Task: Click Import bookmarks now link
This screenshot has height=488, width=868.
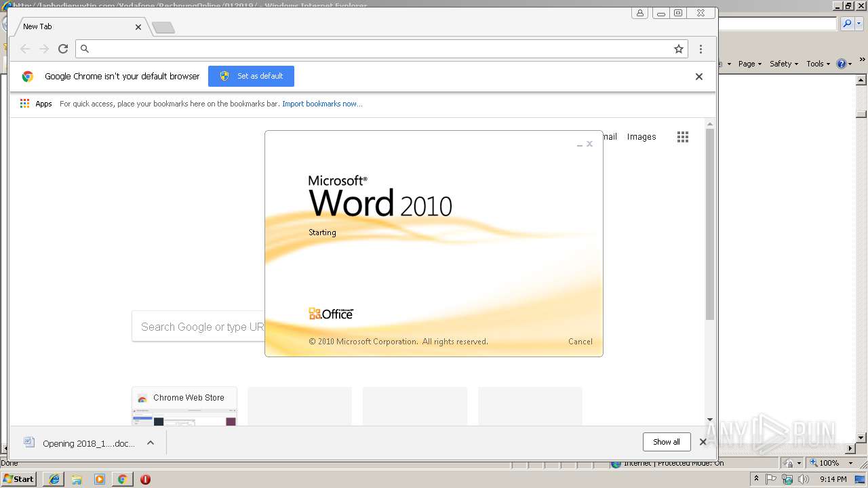Action: (322, 104)
